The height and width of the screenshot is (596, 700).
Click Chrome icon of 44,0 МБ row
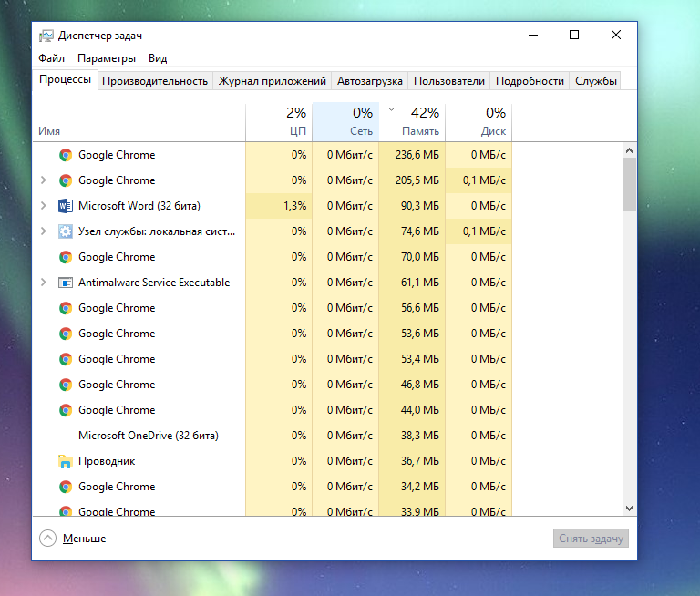tap(66, 410)
